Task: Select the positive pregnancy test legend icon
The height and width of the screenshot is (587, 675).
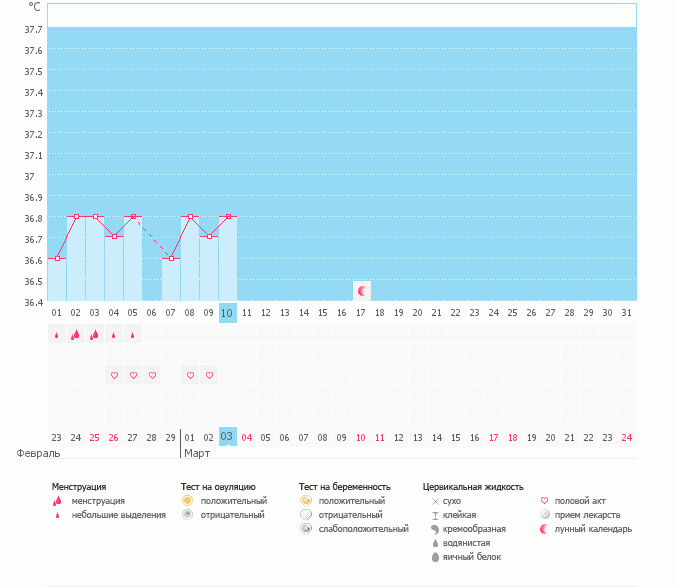Action: coord(306,500)
